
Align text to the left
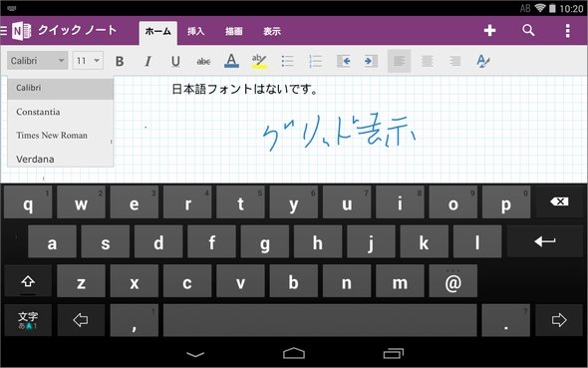(399, 61)
